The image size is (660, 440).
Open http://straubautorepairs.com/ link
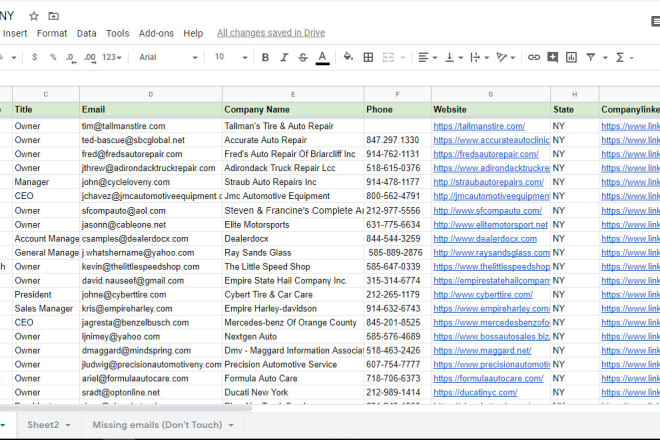tap(488, 182)
